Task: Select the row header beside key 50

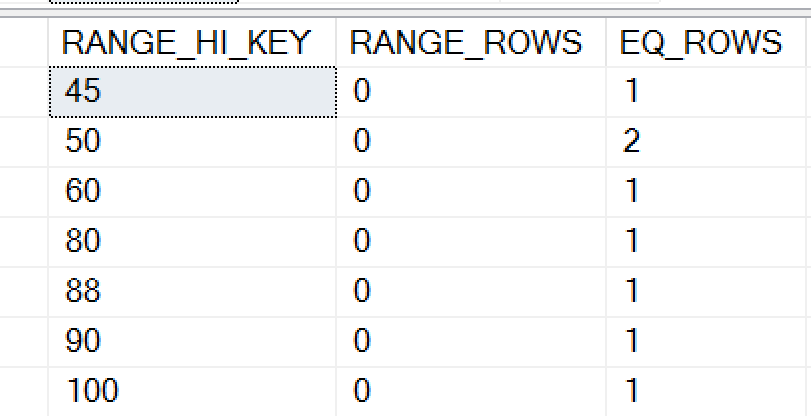Action: [24, 141]
